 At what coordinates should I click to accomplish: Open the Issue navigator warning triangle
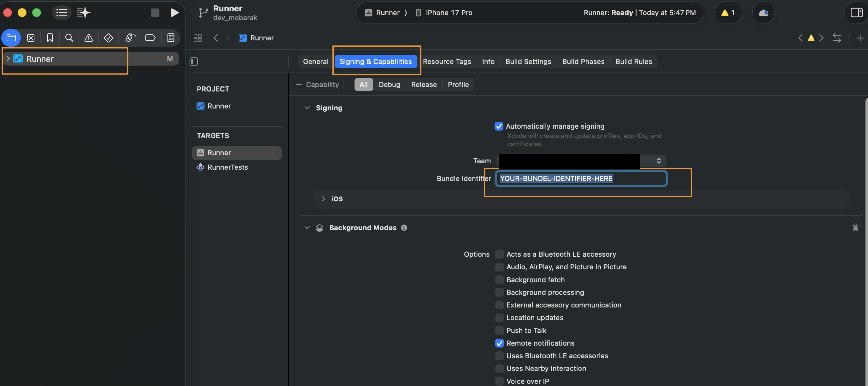pos(88,38)
